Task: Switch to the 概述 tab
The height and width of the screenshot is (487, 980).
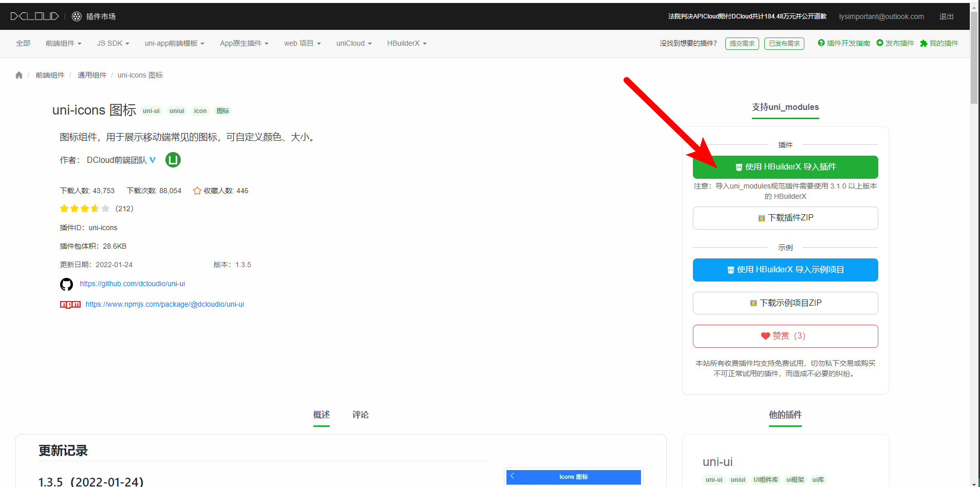Action: (322, 415)
